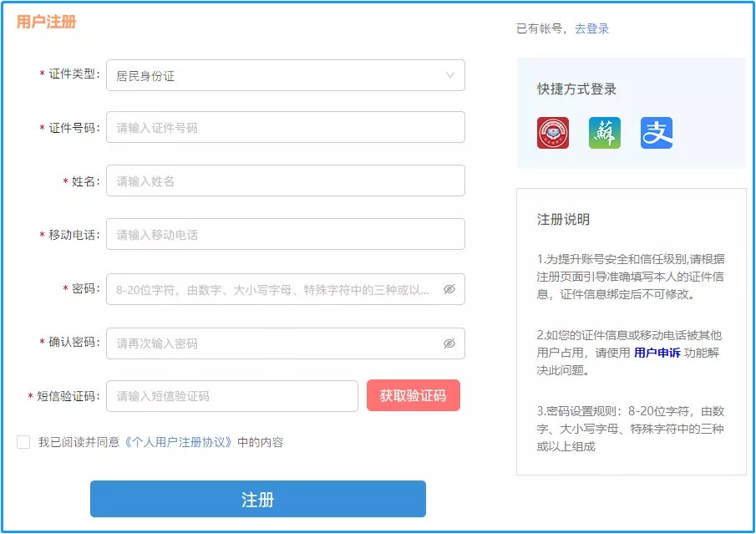Open the 证件类型 dropdown
This screenshot has width=756, height=534.
[x=285, y=75]
